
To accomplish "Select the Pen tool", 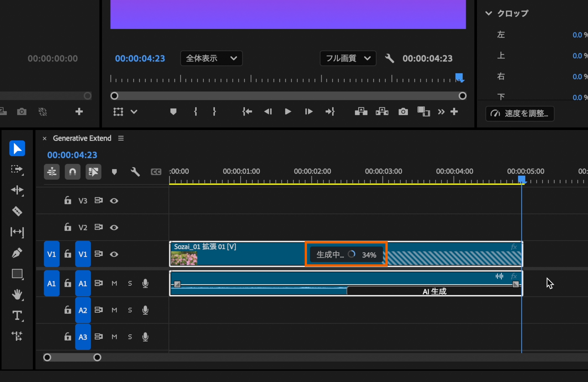I will [17, 253].
